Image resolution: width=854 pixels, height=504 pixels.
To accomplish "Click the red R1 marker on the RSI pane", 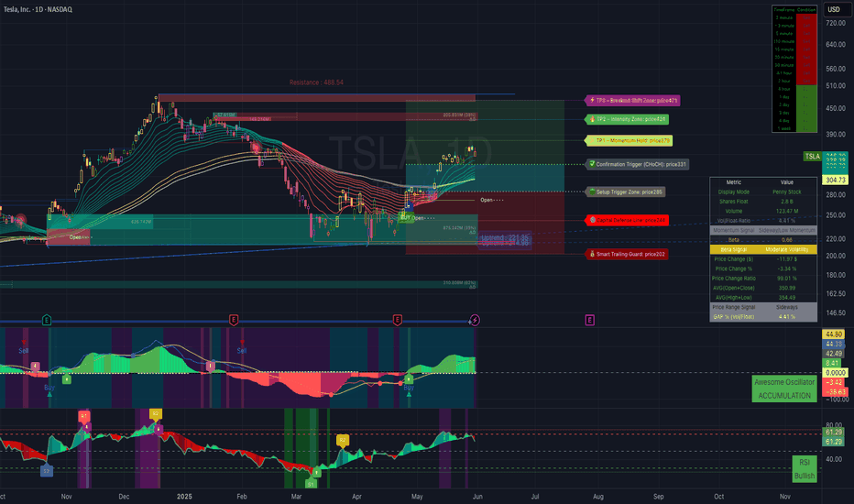I will tap(84, 416).
